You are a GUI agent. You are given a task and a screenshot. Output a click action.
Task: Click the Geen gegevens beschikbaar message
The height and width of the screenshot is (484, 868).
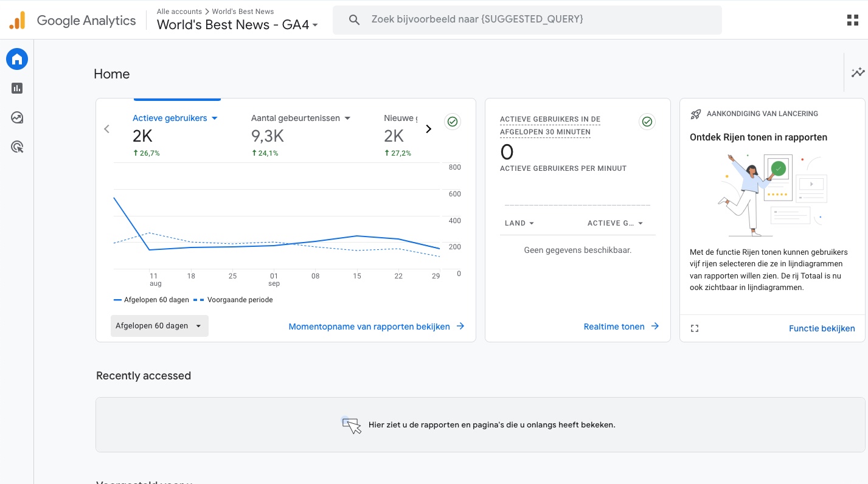(x=578, y=250)
